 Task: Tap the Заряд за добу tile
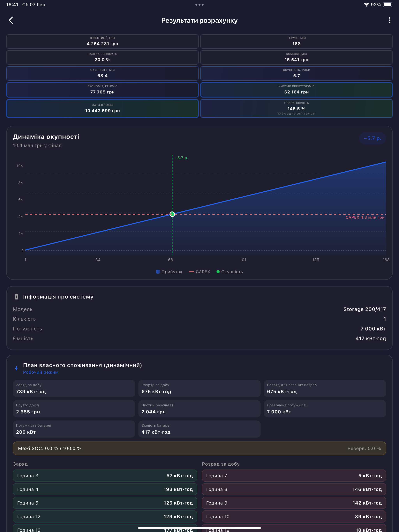74,388
